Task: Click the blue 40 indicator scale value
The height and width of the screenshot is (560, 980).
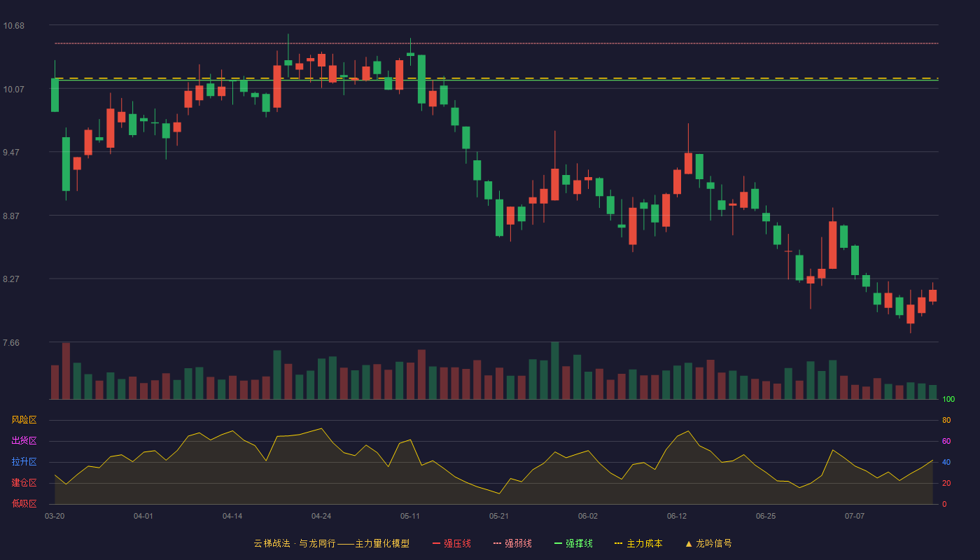Action: click(x=946, y=462)
